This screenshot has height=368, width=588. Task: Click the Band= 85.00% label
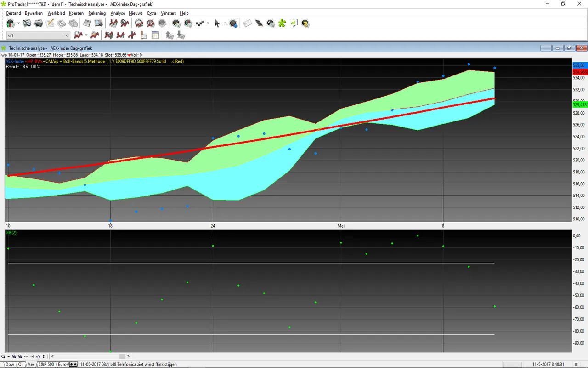point(23,67)
